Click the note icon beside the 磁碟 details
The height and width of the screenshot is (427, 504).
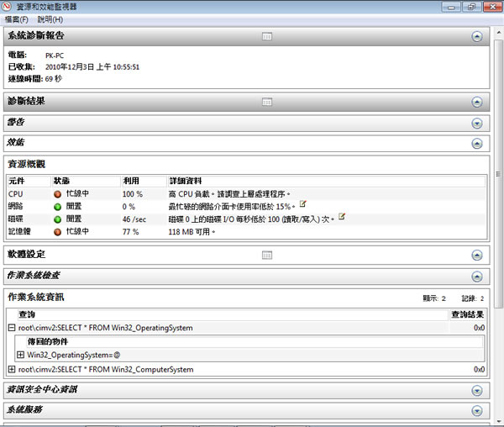coord(342,217)
